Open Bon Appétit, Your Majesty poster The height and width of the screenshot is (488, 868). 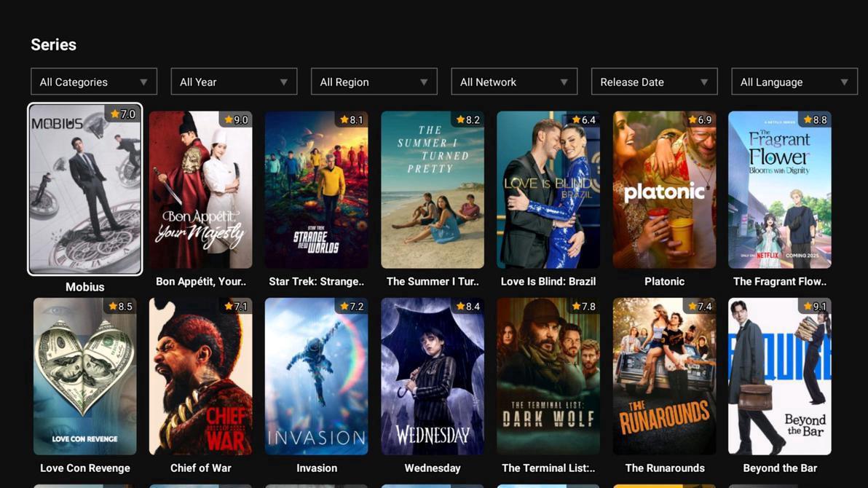(x=200, y=189)
